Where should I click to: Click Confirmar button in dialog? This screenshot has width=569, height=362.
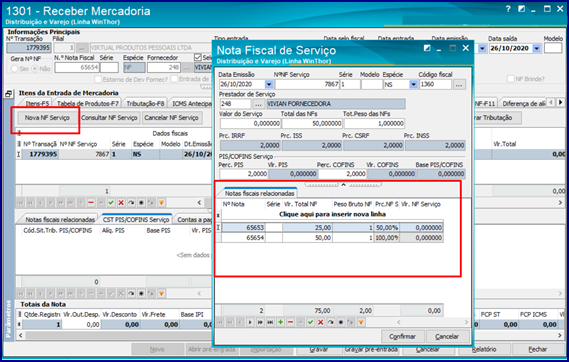point(402,336)
